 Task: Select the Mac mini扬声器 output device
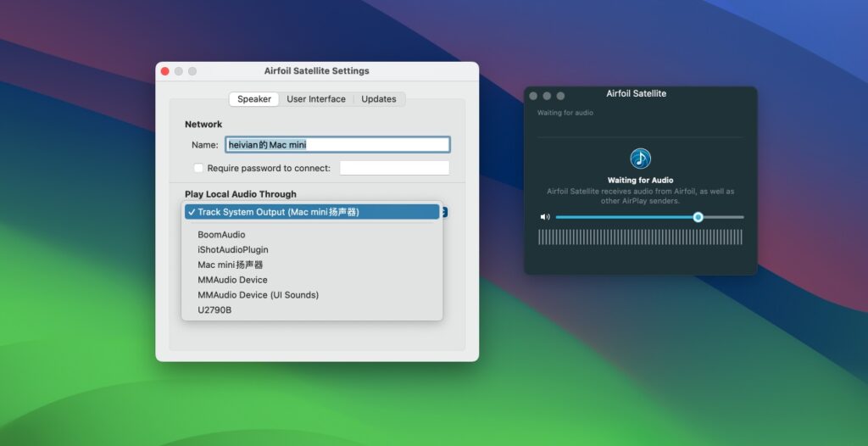click(x=312, y=265)
